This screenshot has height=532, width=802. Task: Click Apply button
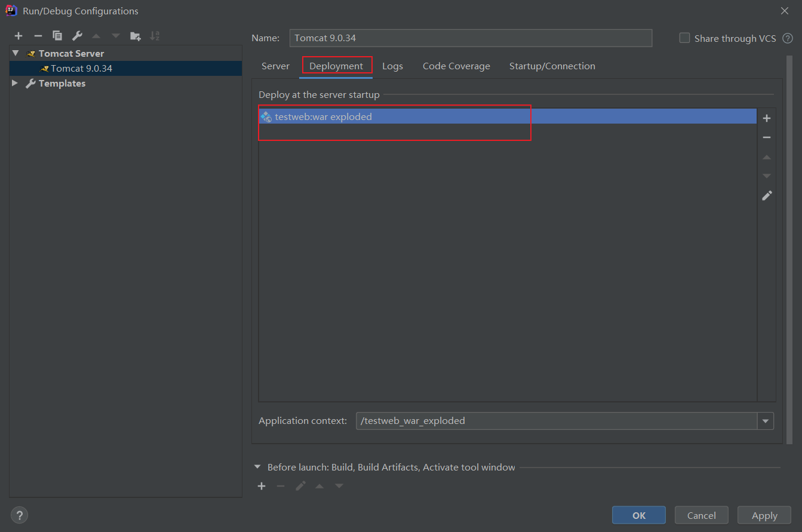pos(764,515)
